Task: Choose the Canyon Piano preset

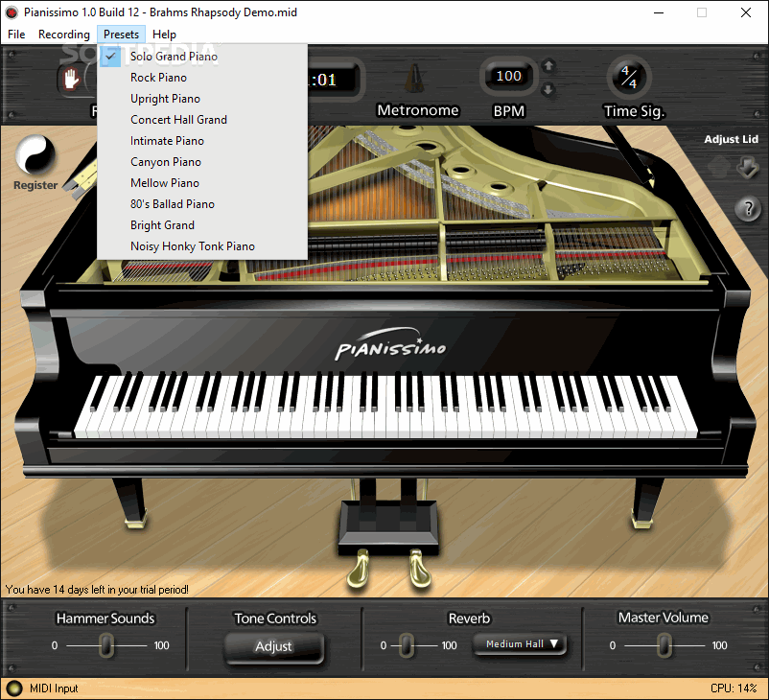Action: (x=202, y=162)
